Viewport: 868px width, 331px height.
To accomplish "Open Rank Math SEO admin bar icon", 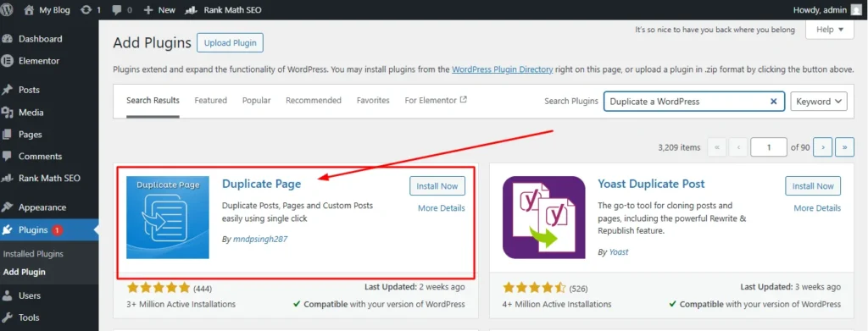I will pyautogui.click(x=192, y=10).
